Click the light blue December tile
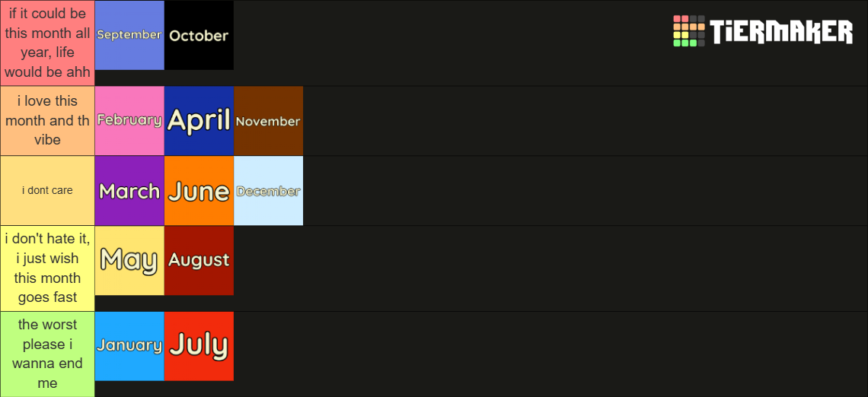 269,191
